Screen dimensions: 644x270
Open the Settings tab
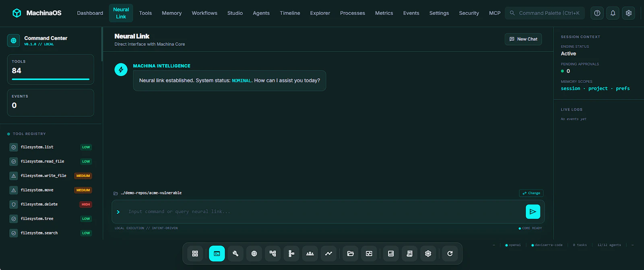(439, 13)
